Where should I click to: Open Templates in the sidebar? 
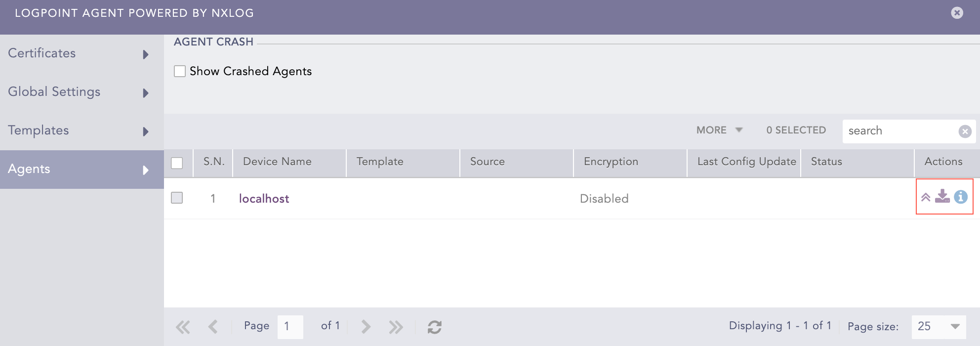(x=79, y=130)
